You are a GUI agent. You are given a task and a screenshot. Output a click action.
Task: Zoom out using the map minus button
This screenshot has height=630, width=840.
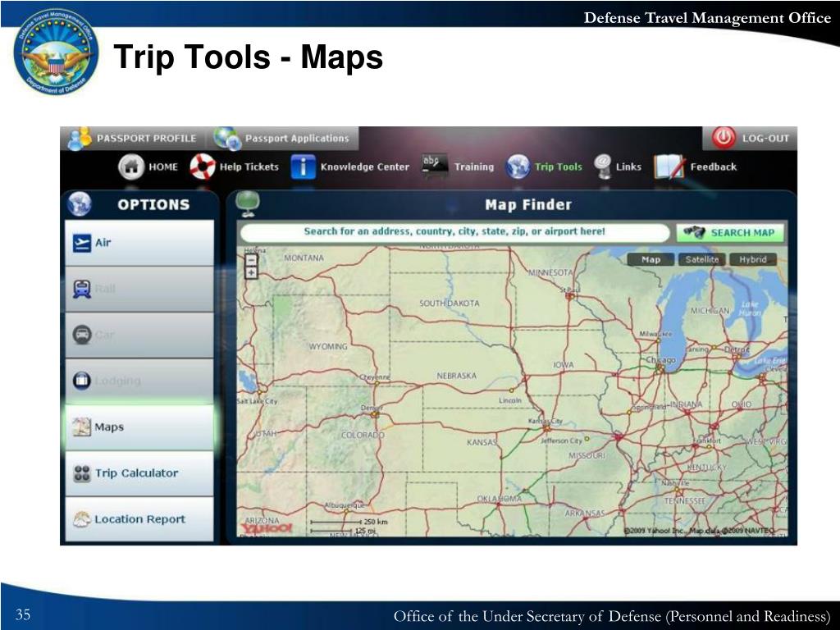[x=251, y=260]
